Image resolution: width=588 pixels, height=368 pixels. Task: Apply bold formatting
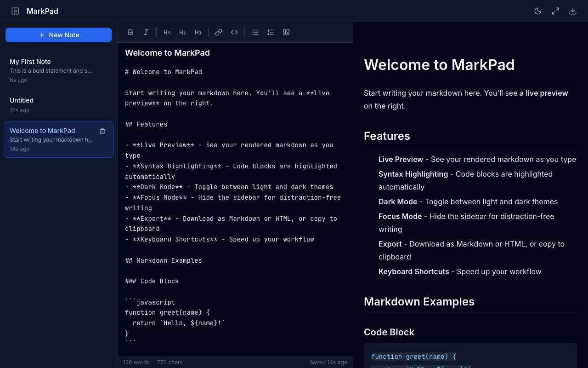(130, 32)
